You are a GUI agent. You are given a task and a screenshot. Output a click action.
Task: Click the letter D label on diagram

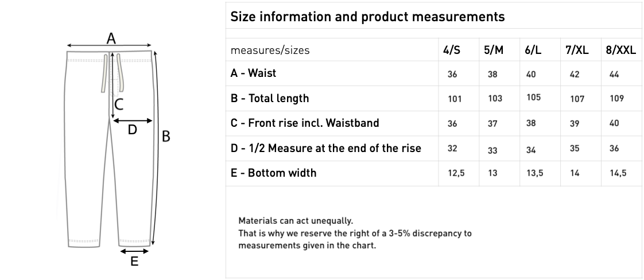(x=132, y=130)
